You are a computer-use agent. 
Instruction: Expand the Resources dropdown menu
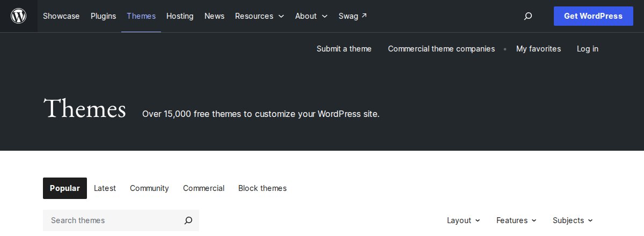point(260,16)
